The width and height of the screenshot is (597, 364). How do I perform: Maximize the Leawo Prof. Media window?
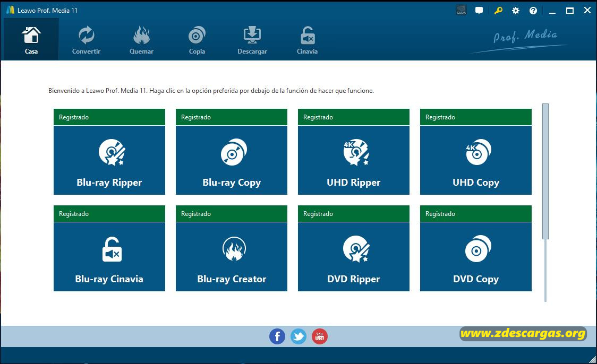570,11
